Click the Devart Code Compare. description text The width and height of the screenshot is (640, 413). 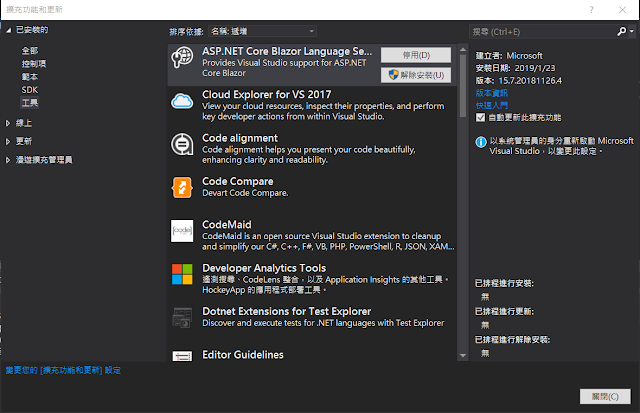pos(245,193)
